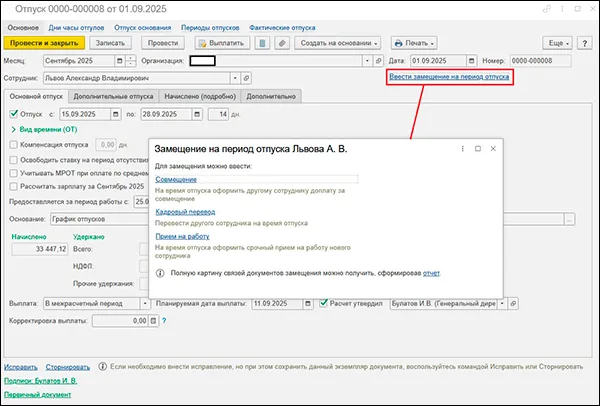Open calendar for vacation end date 28.09.2025
The image size is (600, 406).
pos(194,115)
